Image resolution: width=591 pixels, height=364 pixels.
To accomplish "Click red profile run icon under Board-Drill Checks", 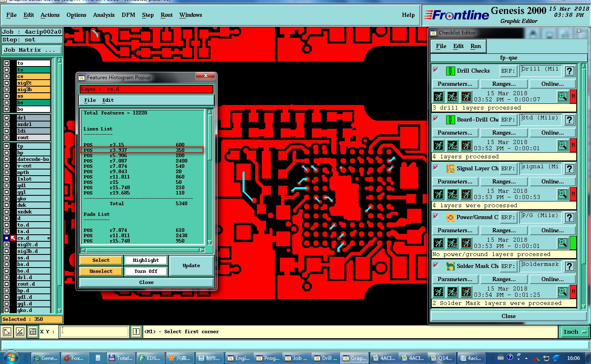I will pyautogui.click(x=466, y=145).
